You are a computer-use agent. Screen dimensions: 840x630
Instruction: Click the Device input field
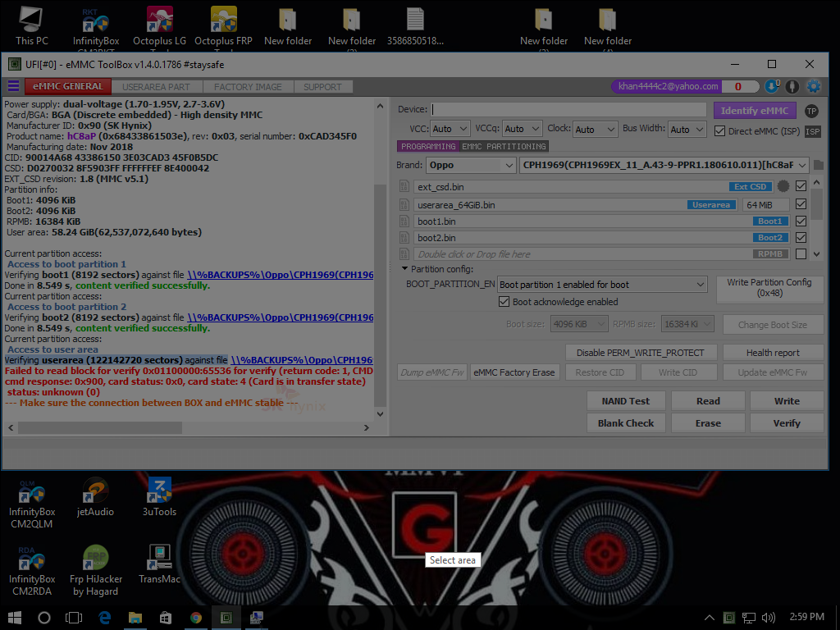tap(569, 109)
